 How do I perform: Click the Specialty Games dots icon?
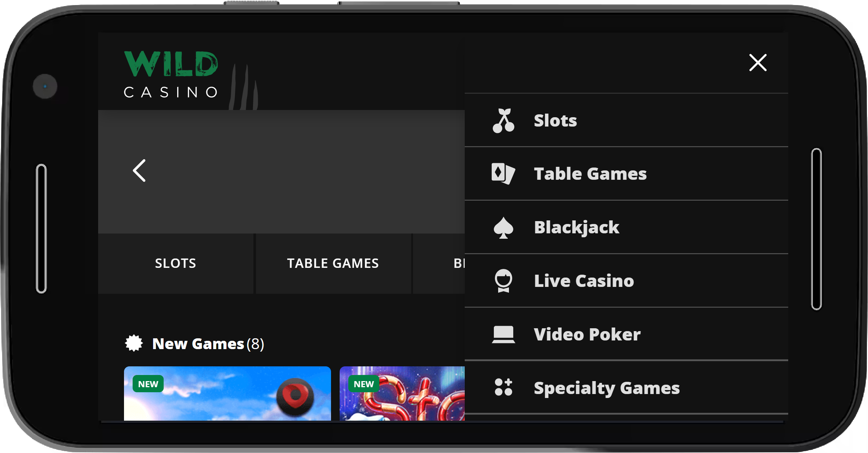[x=503, y=387]
